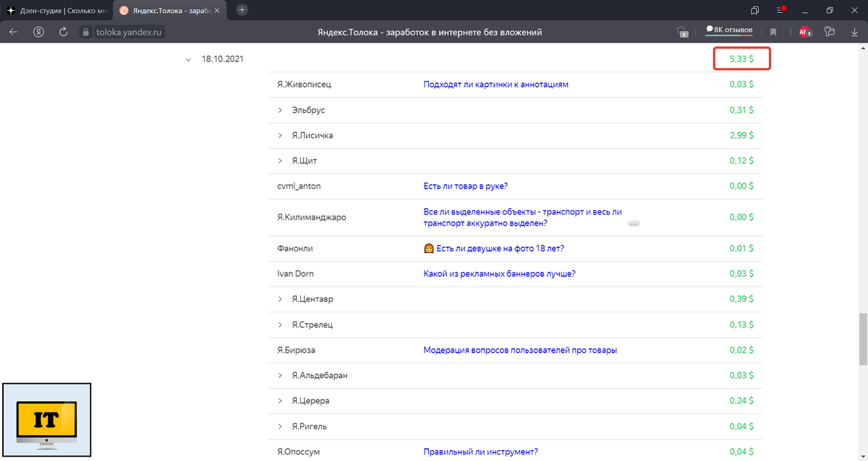Open link Все ли выделенные объекты - транспорт

(x=522, y=217)
